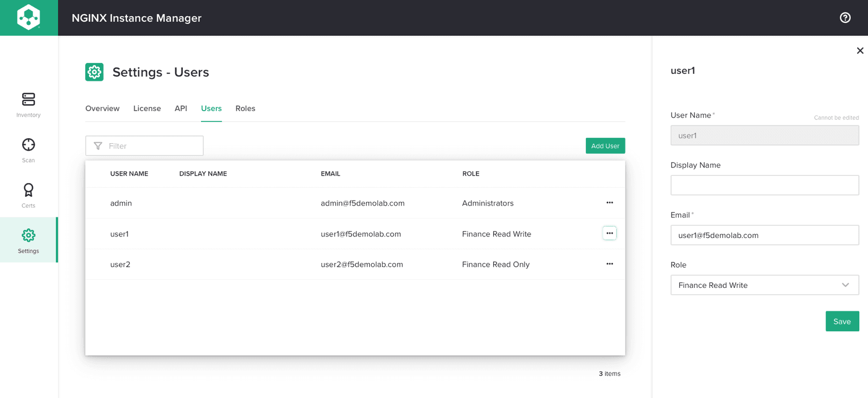Screen dimensions: 868x398
Task: Save the user1 changes
Action: [x=841, y=322]
